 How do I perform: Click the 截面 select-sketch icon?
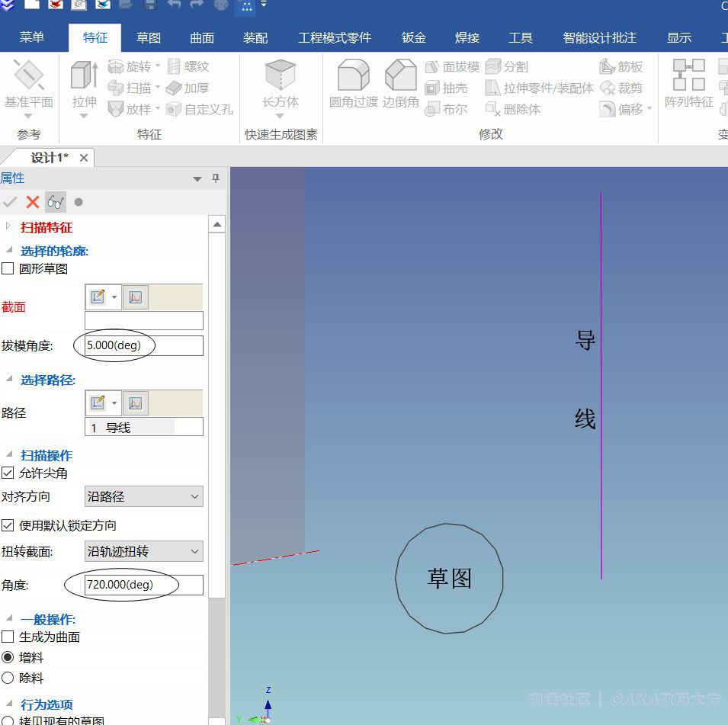pos(135,297)
